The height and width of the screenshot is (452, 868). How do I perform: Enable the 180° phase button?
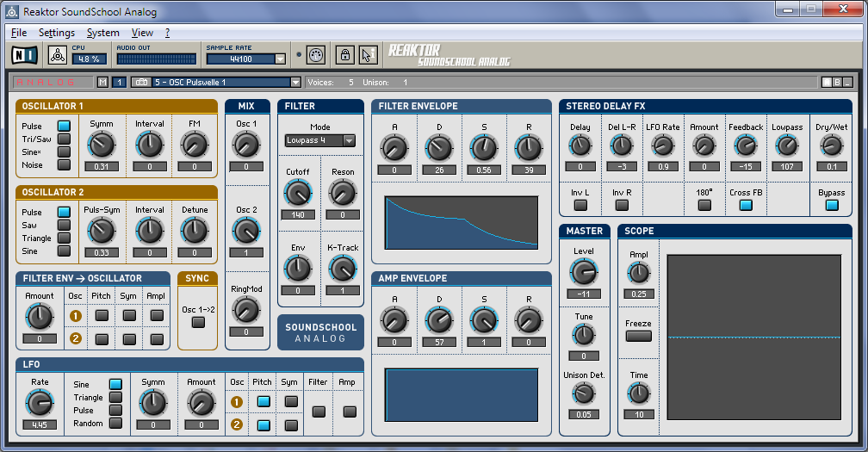[704, 205]
